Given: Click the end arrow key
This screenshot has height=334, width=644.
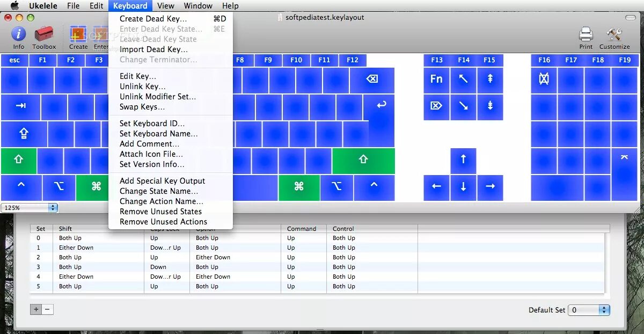Looking at the screenshot, I should 463,107.
